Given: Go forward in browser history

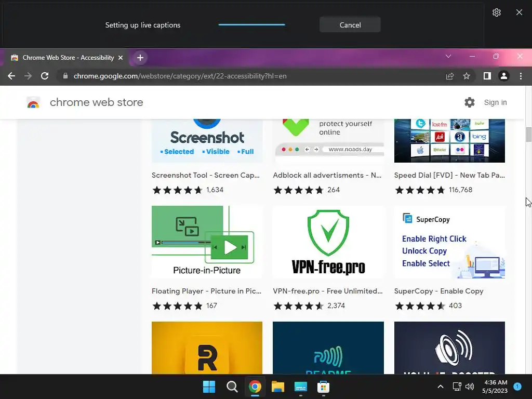Looking at the screenshot, I should tap(28, 76).
